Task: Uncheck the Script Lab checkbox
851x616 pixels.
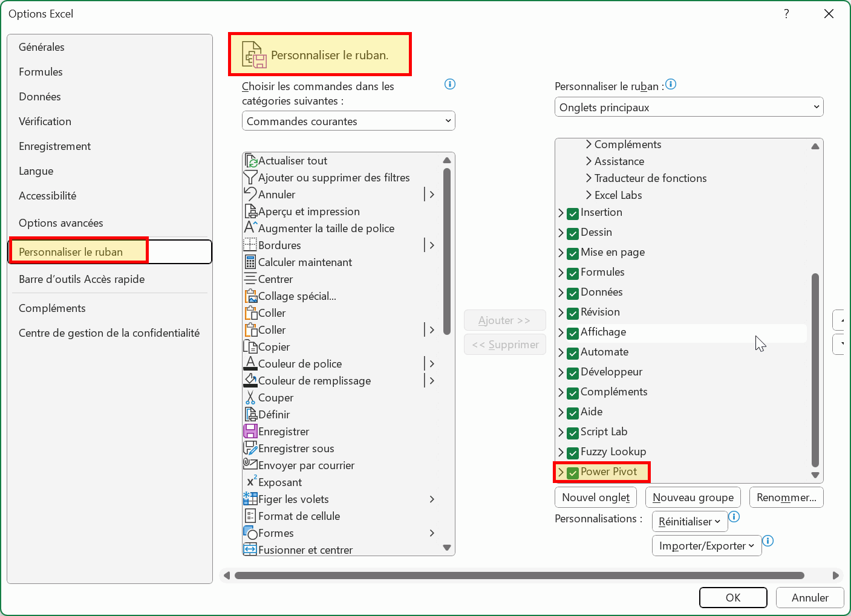Action: pyautogui.click(x=573, y=433)
